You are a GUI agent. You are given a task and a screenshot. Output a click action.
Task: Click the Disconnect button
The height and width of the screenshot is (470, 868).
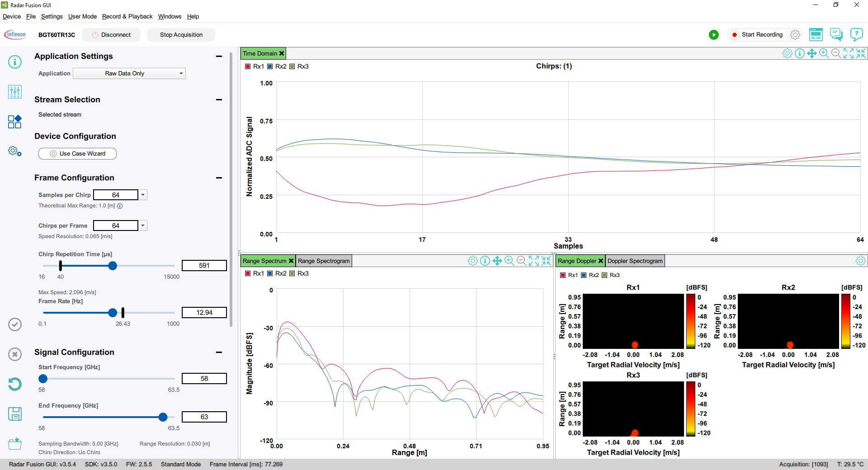click(111, 35)
